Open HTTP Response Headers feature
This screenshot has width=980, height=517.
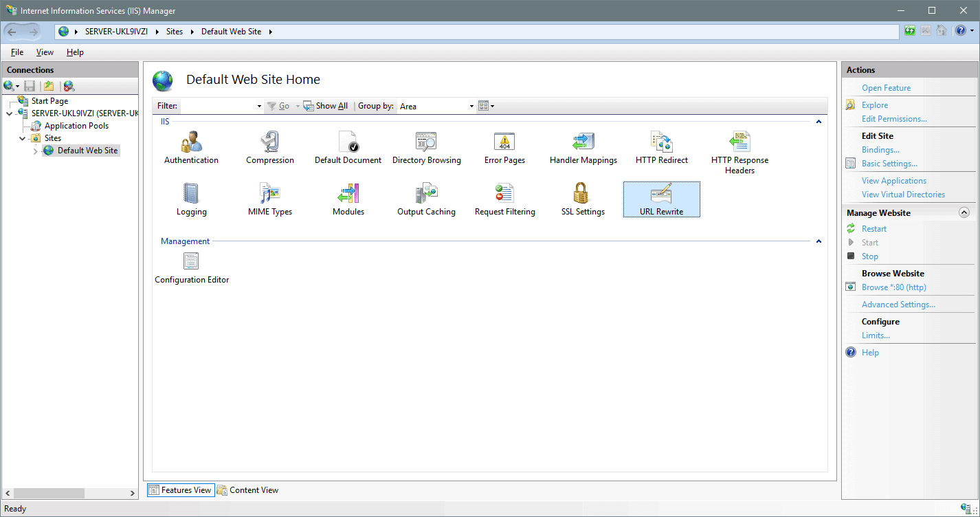(740, 153)
